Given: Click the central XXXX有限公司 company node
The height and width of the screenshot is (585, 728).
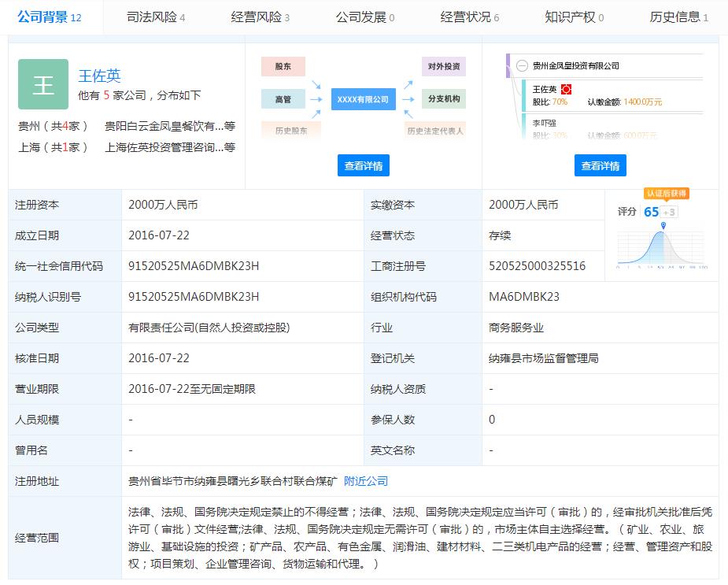Looking at the screenshot, I should [x=363, y=99].
